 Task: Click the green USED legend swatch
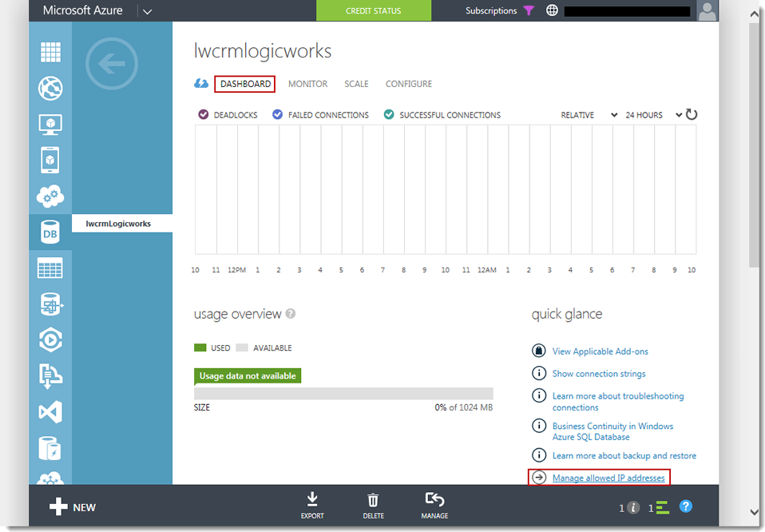(200, 347)
